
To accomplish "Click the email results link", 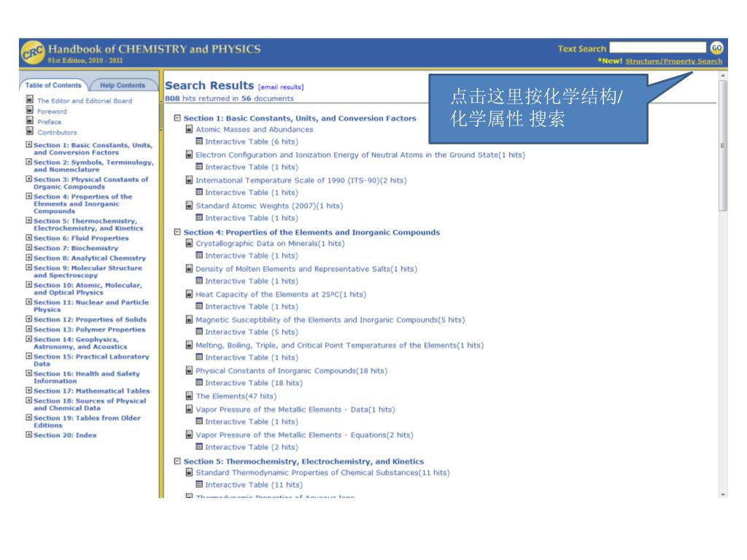I will (x=281, y=87).
